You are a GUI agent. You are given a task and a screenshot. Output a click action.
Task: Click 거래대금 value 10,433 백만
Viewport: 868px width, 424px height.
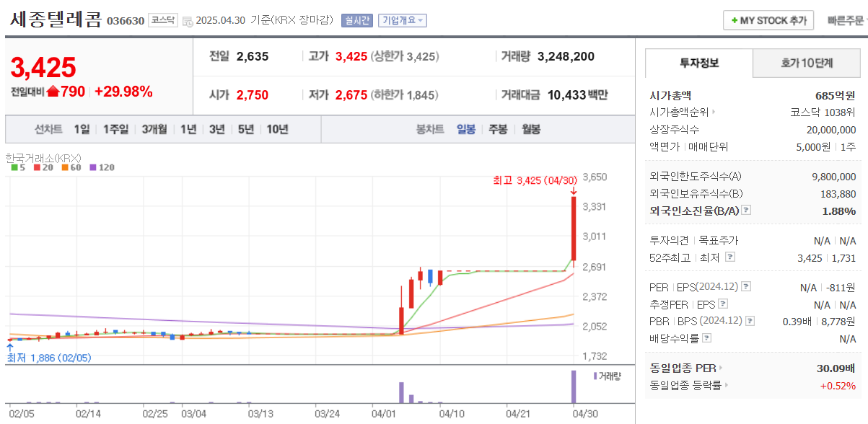(x=577, y=94)
